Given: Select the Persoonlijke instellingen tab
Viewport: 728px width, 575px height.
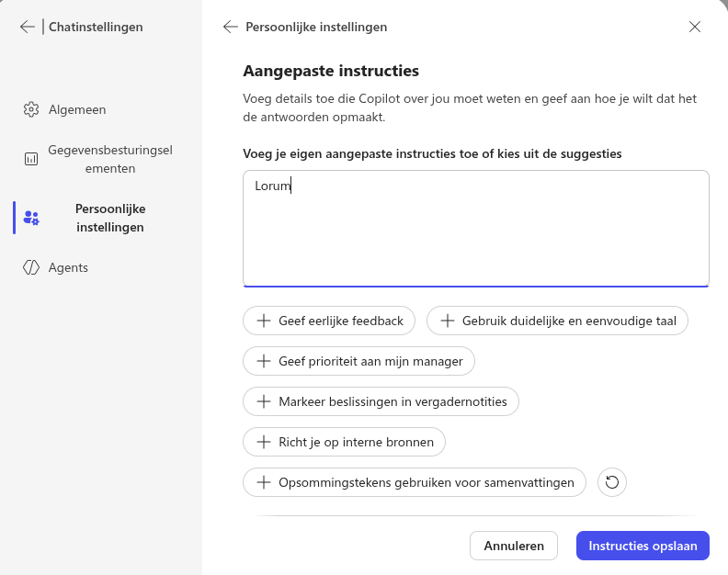Looking at the screenshot, I should click(109, 218).
